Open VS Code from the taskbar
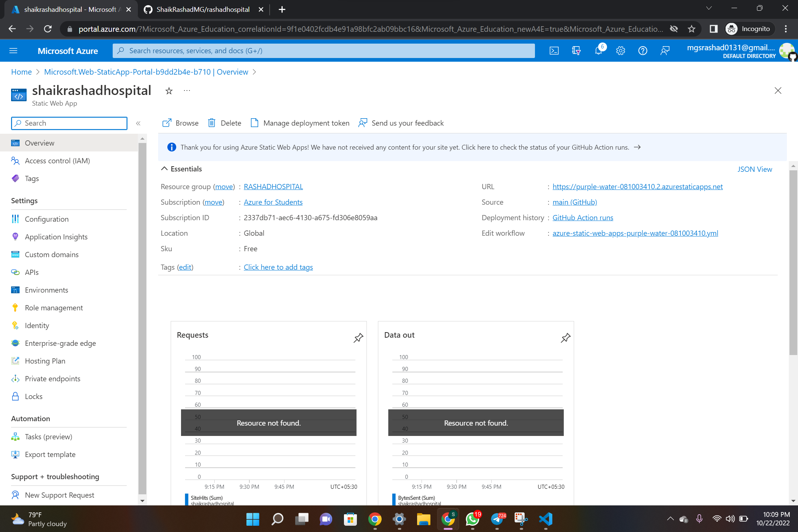The width and height of the screenshot is (798, 532). coord(546,519)
